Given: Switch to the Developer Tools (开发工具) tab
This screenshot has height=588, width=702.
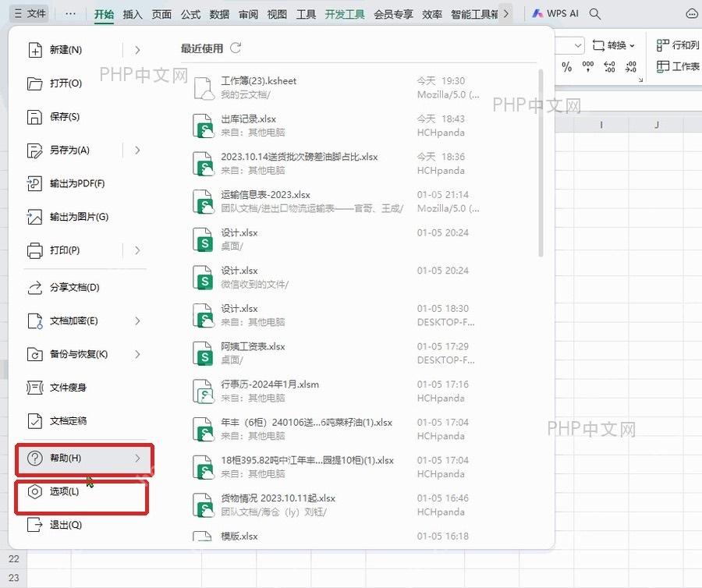Looking at the screenshot, I should tap(346, 14).
